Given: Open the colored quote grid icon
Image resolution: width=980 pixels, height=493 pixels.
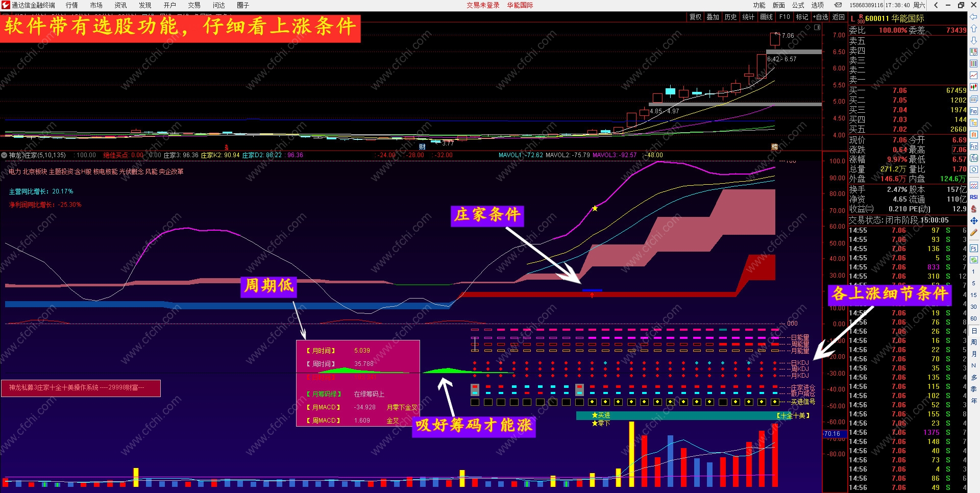Looking at the screenshot, I should coord(974,63).
